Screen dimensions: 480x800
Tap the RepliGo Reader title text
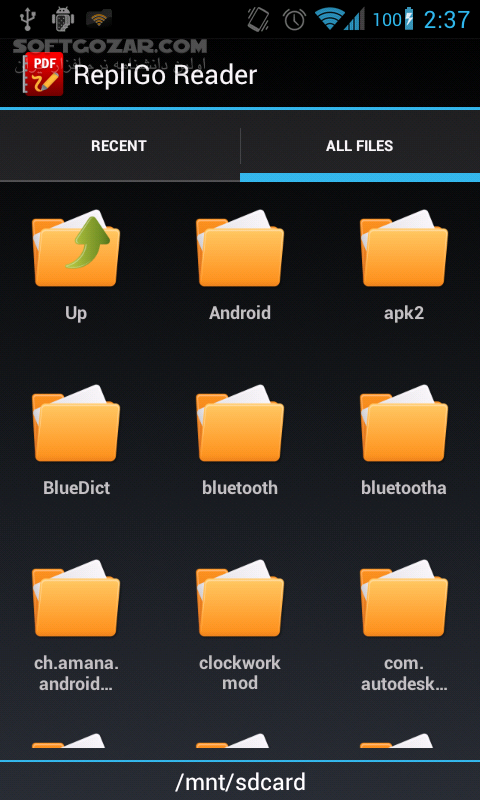click(x=165, y=75)
